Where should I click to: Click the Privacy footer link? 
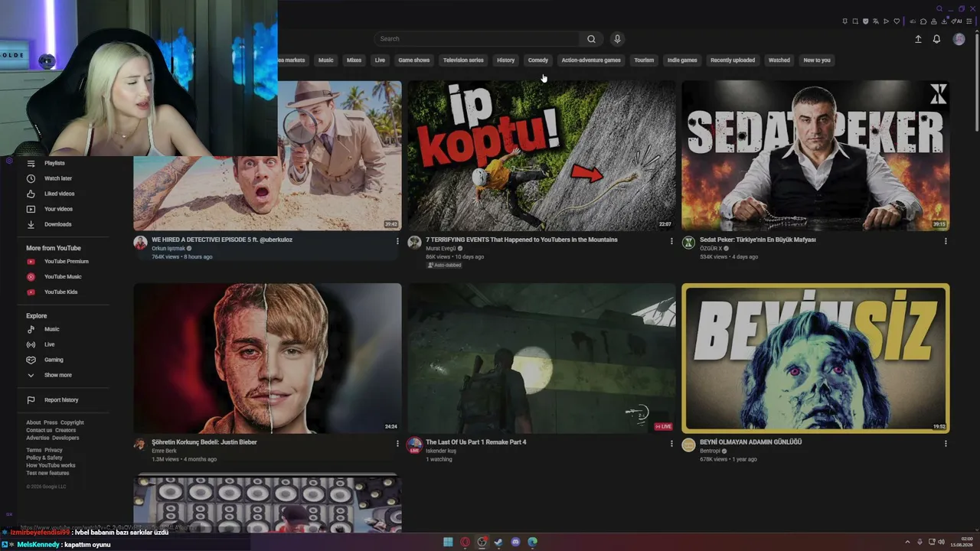click(x=54, y=451)
